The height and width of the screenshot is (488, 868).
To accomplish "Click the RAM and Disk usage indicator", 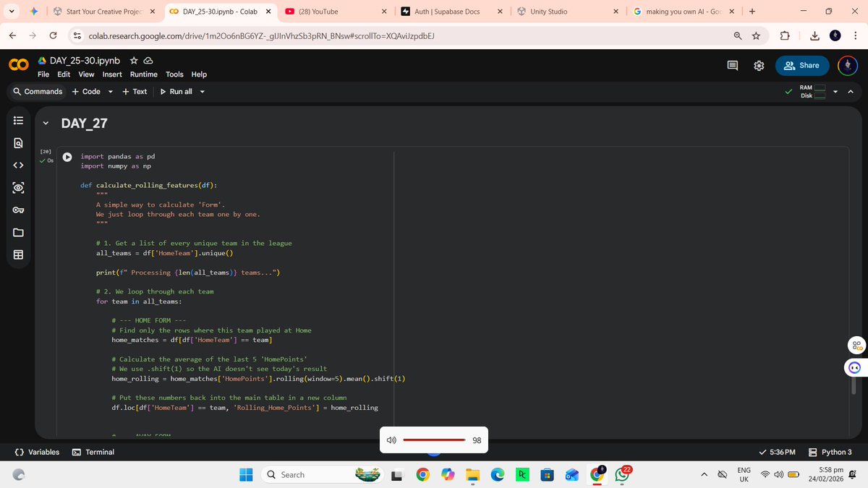I will [813, 92].
